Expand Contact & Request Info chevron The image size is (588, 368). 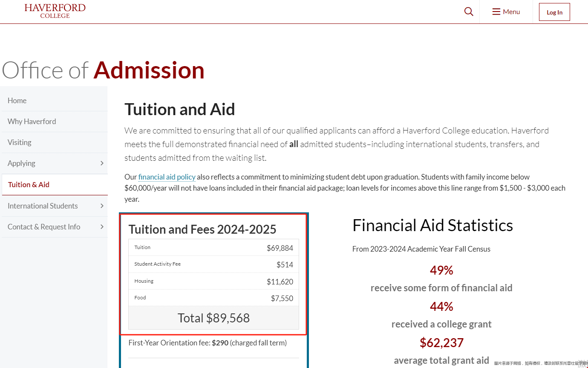[102, 227]
